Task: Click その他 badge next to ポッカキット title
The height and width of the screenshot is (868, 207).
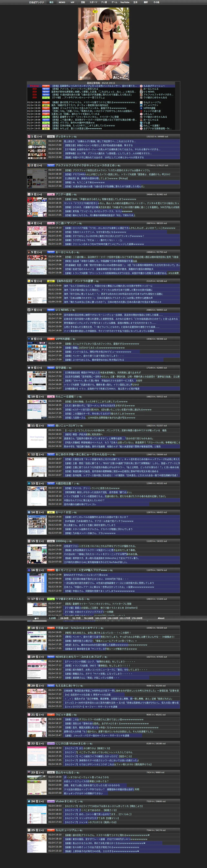Action: pyautogui.click(x=51, y=136)
